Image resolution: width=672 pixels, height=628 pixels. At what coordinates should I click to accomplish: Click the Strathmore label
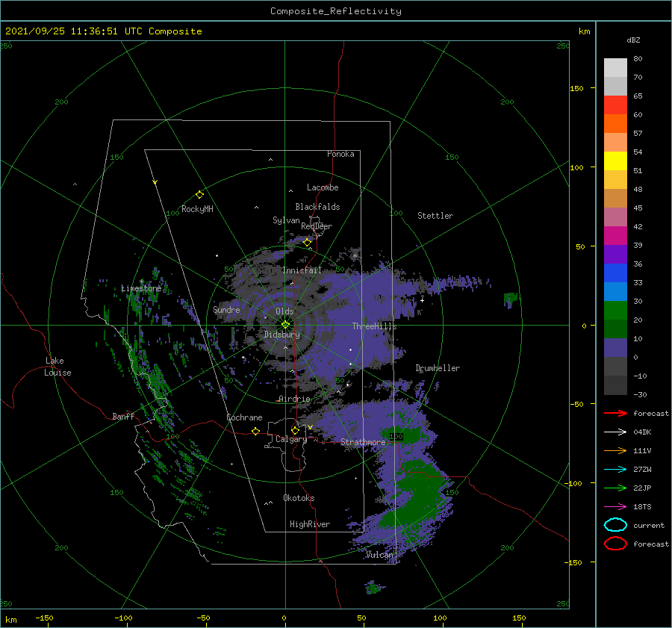pos(363,442)
